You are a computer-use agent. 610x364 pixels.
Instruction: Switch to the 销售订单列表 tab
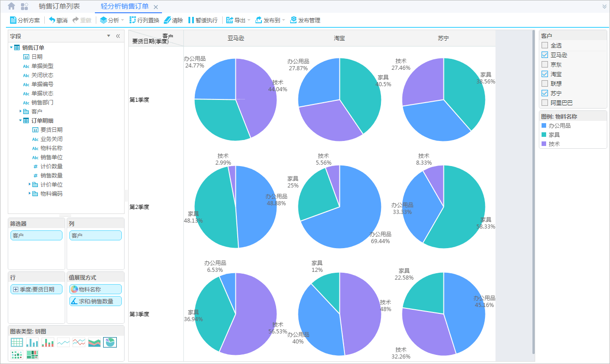59,6
